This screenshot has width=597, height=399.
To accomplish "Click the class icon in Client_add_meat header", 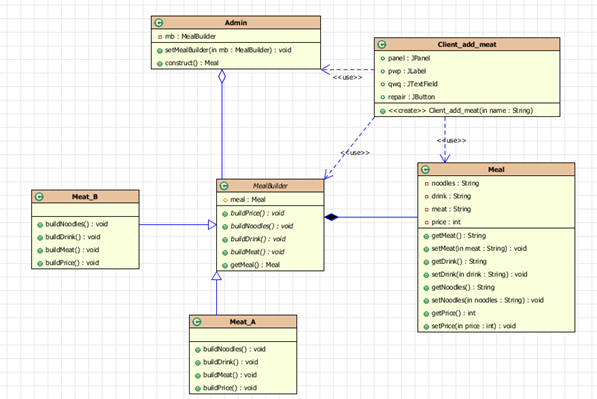I will click(382, 45).
